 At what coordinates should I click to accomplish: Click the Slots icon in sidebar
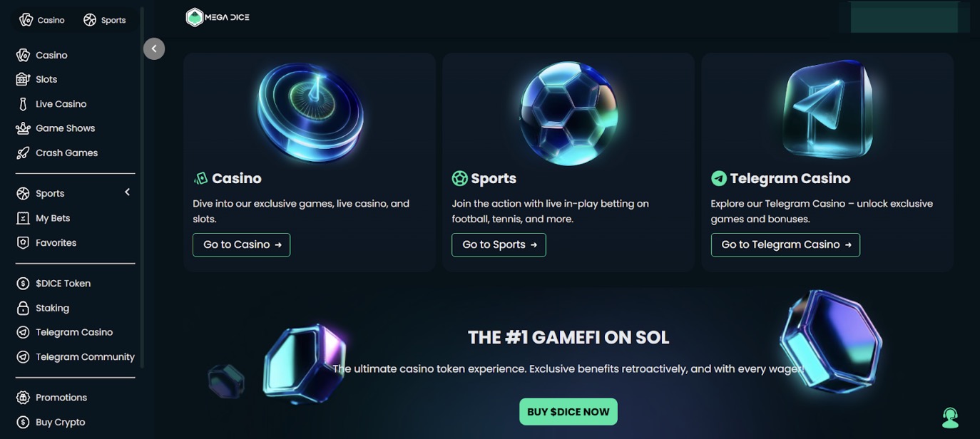tap(23, 79)
